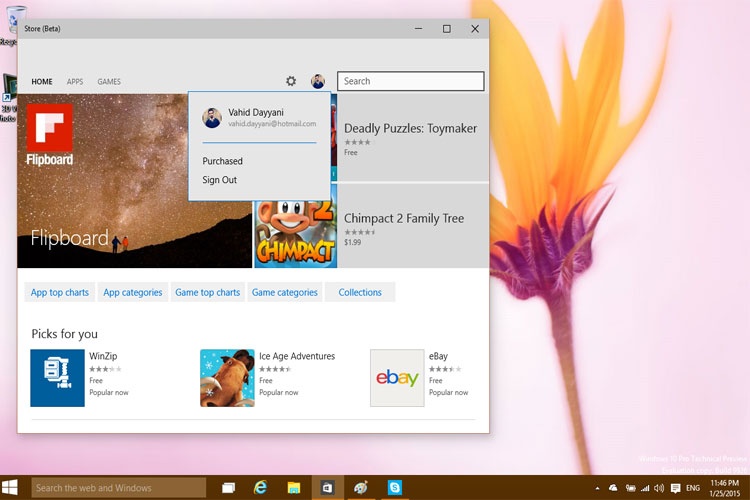The width and height of the screenshot is (750, 500).
Task: Click the ENG language indicator
Action: pos(693,488)
